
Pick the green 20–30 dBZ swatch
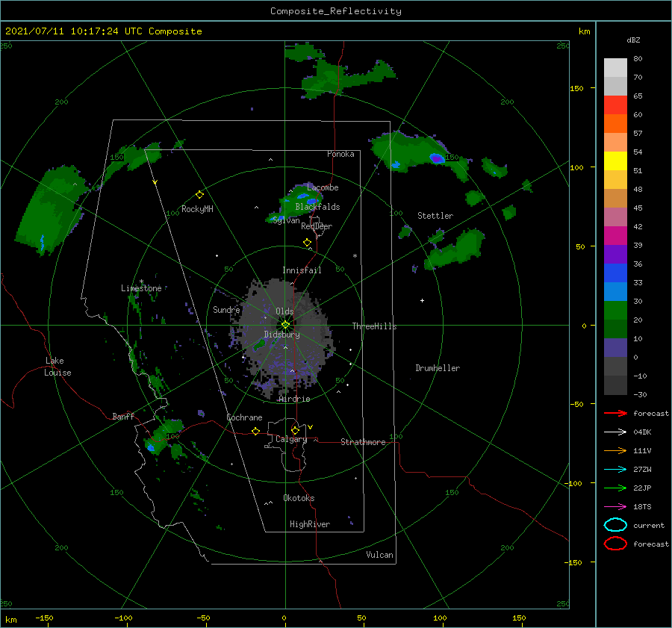pos(615,310)
